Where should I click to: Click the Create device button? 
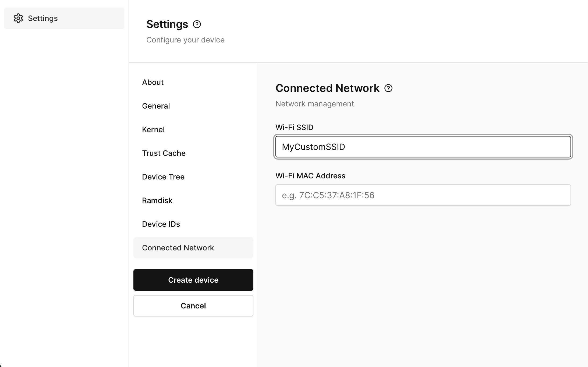(x=193, y=280)
